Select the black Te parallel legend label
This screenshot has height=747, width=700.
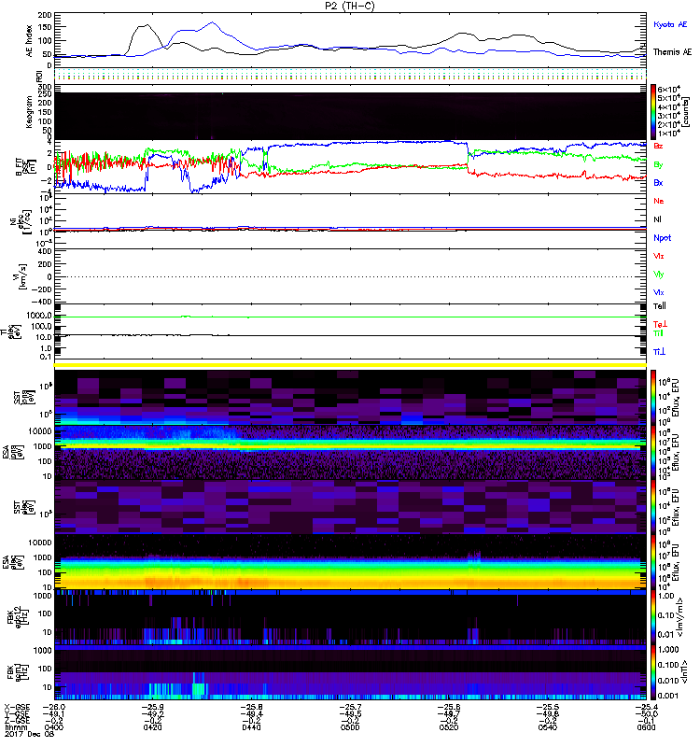[x=660, y=306]
